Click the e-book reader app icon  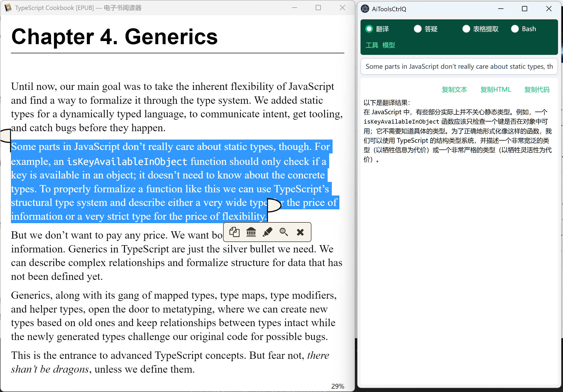(8, 8)
